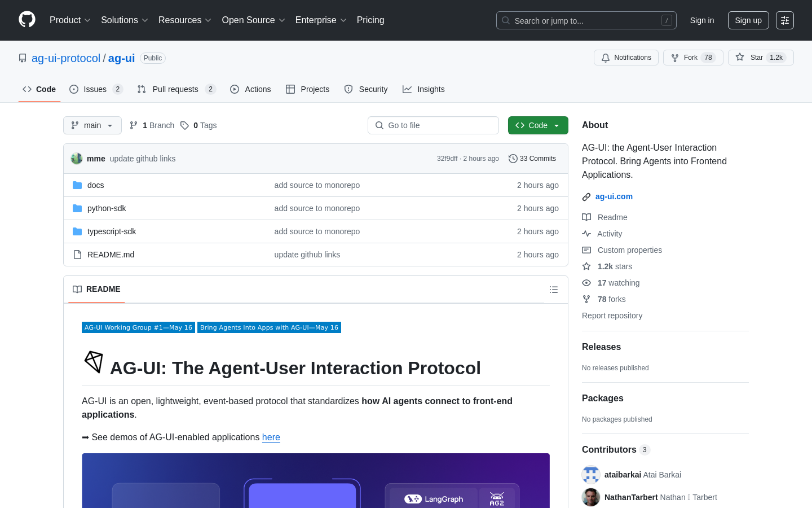The height and width of the screenshot is (508, 812).
Task: Open the typescript-sdk folder
Action: coord(112,231)
